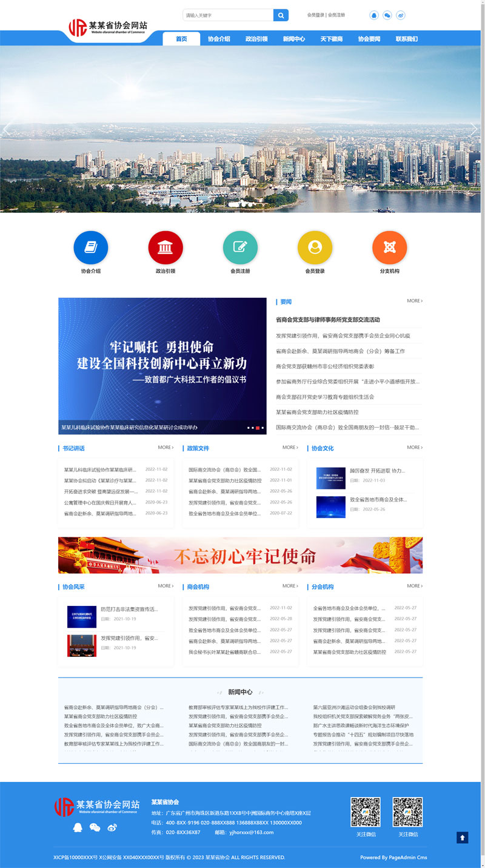This screenshot has height=868, width=485.
Task: Select the red active dot on news slider
Action: [x=258, y=428]
